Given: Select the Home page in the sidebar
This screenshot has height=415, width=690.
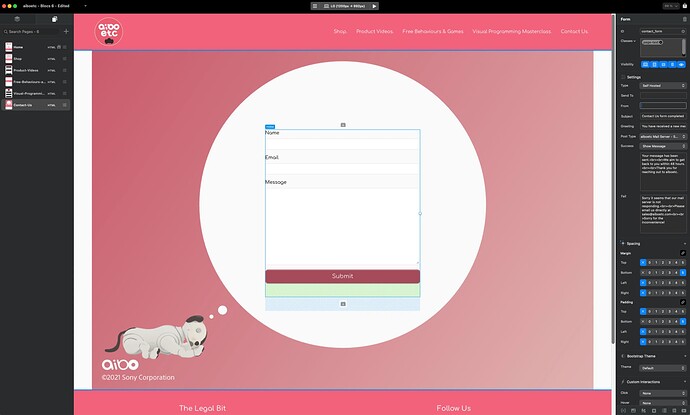Looking at the screenshot, I should click(36, 47).
